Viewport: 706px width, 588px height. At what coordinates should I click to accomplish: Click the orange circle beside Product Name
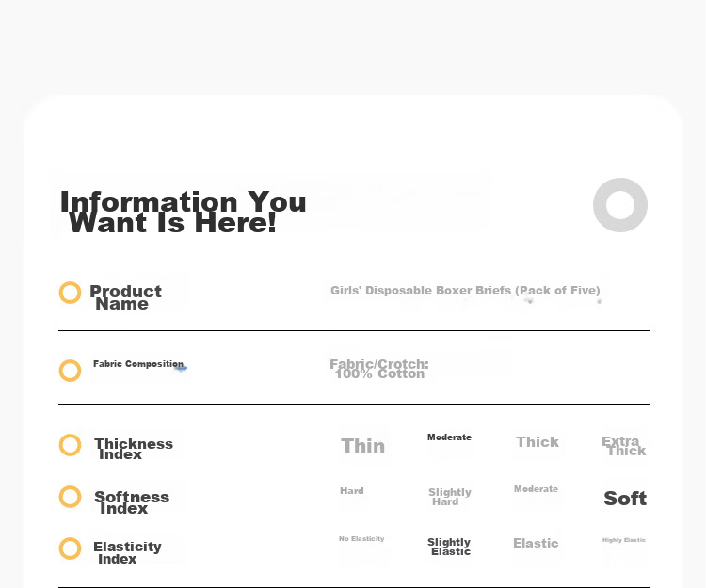[x=71, y=293]
